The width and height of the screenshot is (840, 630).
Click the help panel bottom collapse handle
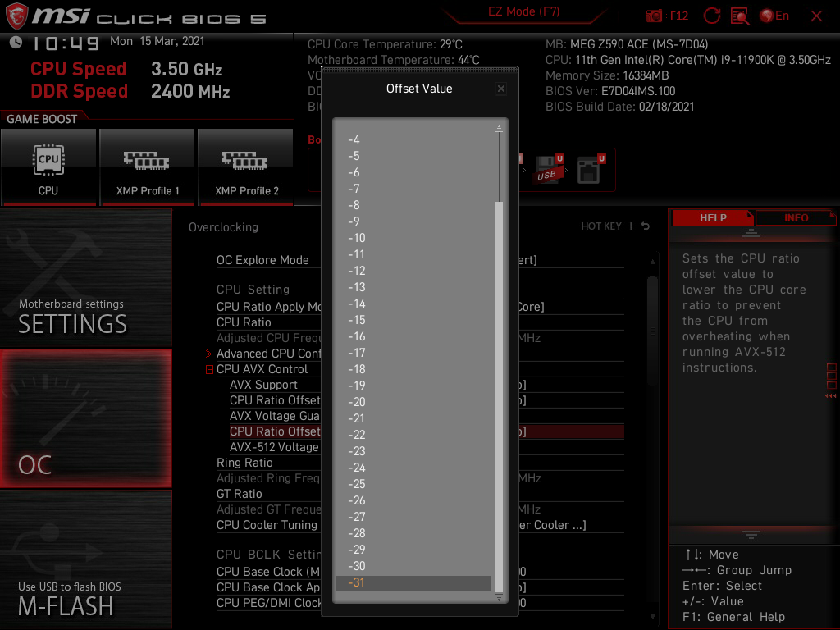coord(751,534)
